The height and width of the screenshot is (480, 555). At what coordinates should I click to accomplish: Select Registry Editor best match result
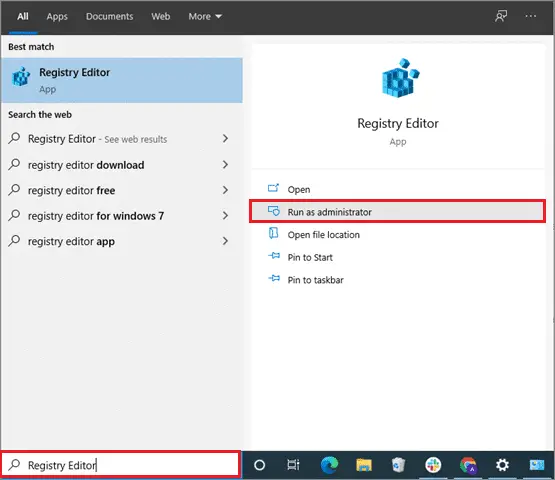(121, 80)
